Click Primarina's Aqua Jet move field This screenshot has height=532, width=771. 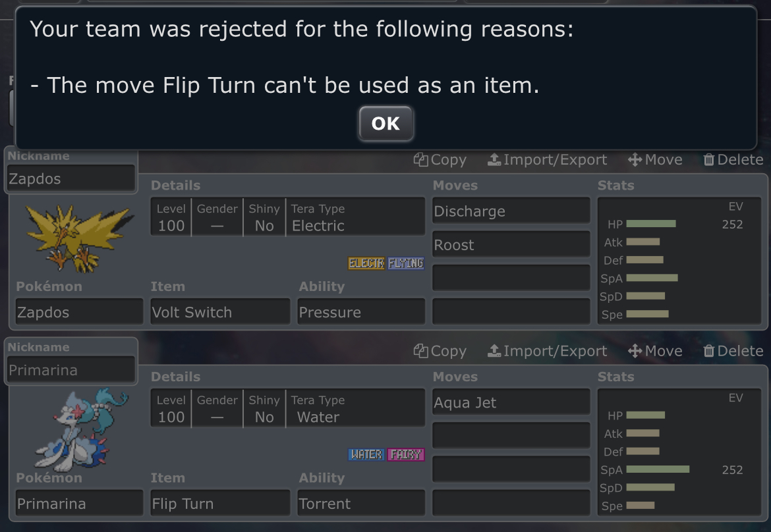point(511,403)
